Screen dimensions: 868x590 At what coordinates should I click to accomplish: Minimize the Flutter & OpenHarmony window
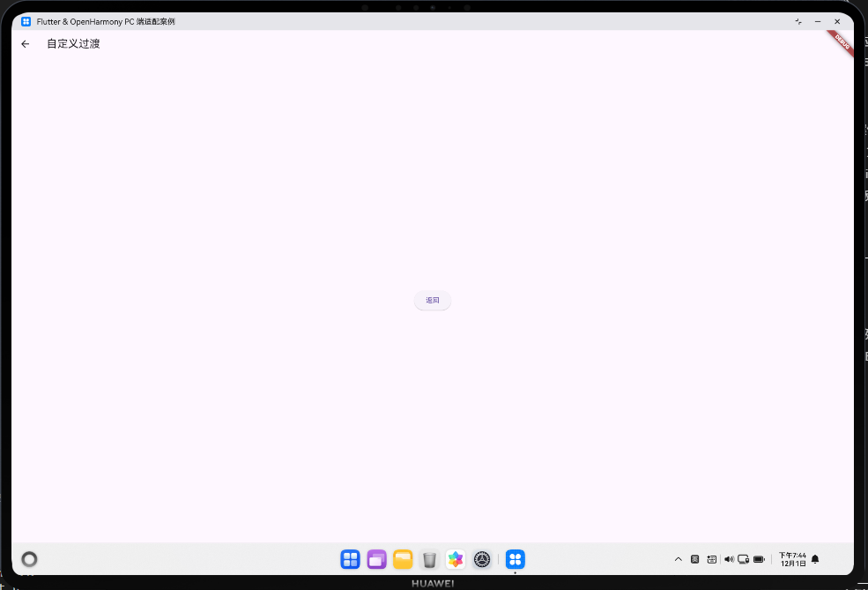pos(818,21)
